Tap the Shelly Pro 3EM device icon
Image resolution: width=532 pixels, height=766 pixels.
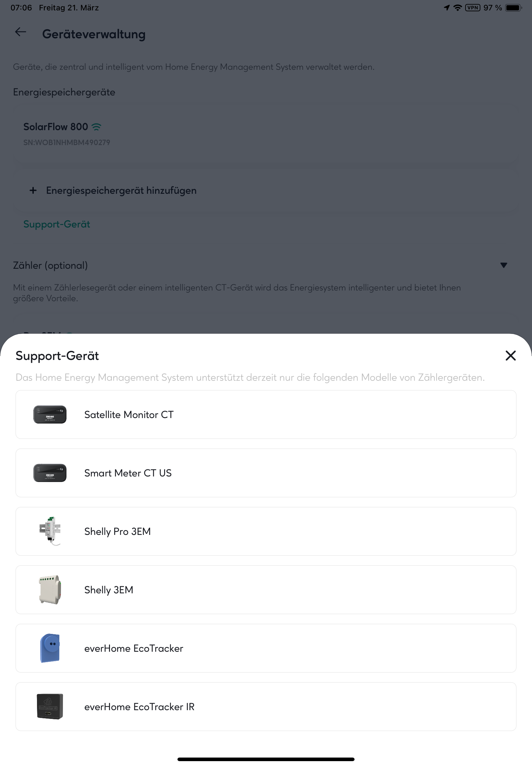[x=50, y=531]
